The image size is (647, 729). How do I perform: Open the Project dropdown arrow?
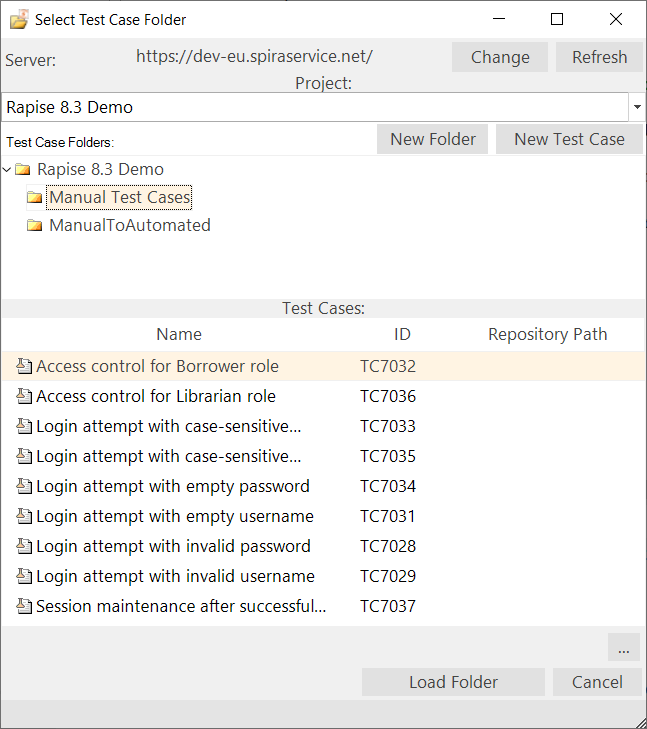(637, 107)
